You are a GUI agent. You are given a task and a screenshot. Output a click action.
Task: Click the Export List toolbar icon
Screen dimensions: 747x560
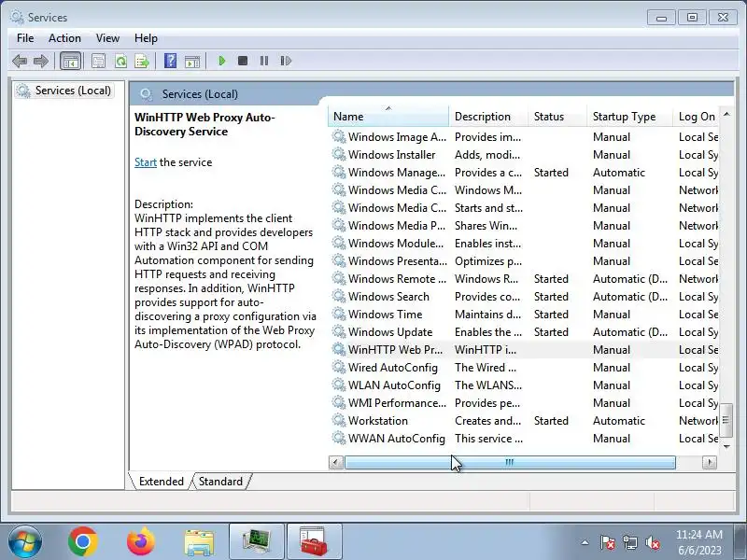pos(142,61)
